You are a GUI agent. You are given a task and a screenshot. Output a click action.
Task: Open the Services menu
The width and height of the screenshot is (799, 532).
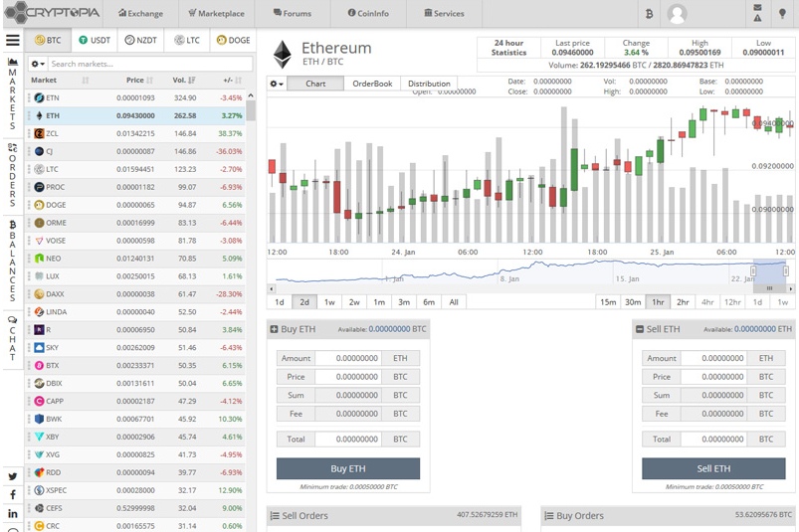pyautogui.click(x=445, y=13)
